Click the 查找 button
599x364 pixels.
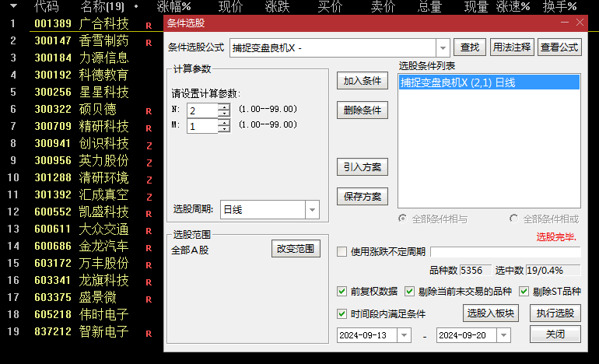point(470,47)
